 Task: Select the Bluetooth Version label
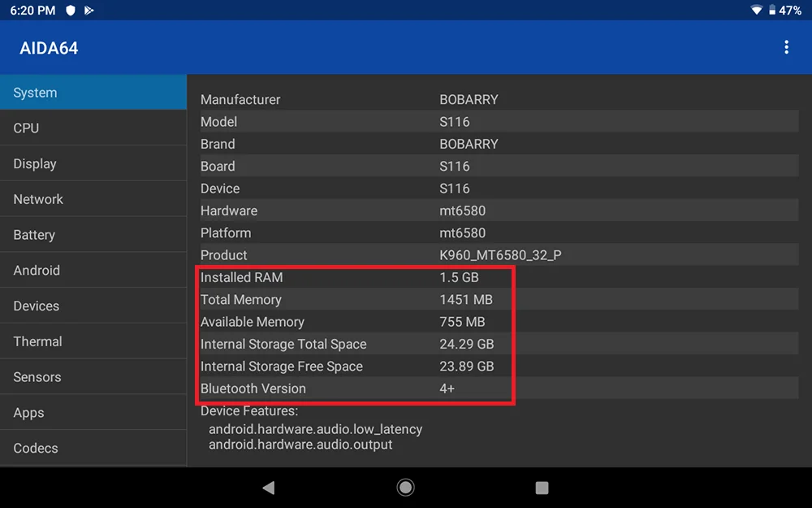point(253,389)
